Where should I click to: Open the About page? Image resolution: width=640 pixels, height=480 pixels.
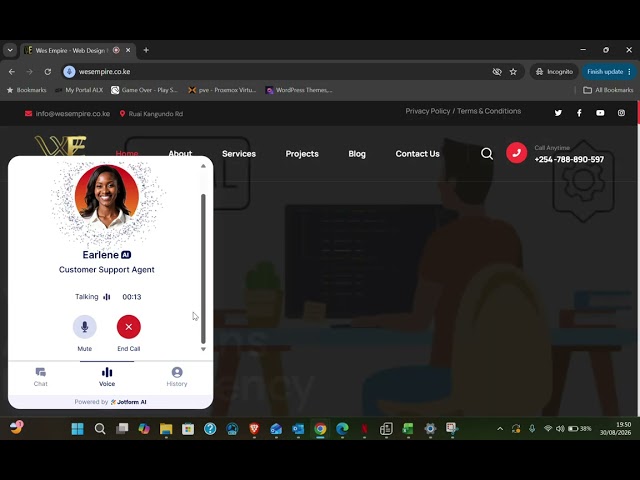[180, 154]
